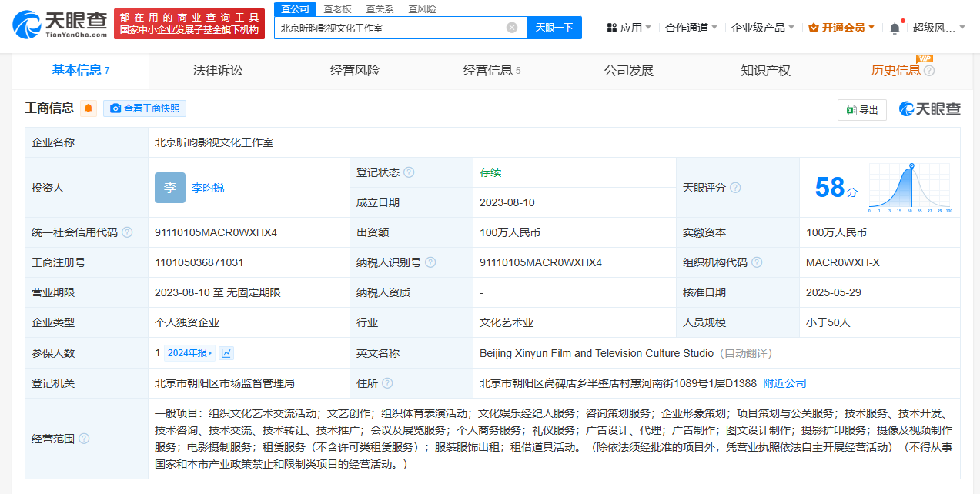This screenshot has width=980, height=494.
Task: Click help icon beside 统一社会信用代码
Action: (127, 232)
